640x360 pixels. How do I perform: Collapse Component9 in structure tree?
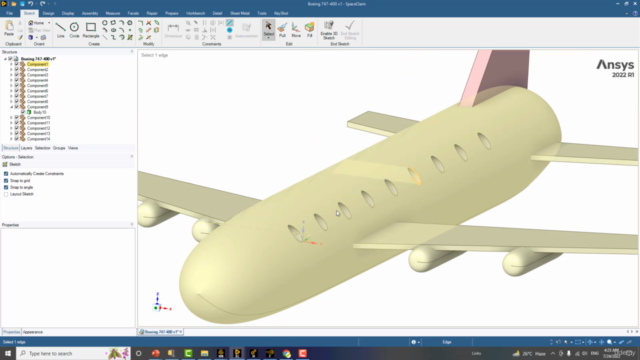(11, 107)
